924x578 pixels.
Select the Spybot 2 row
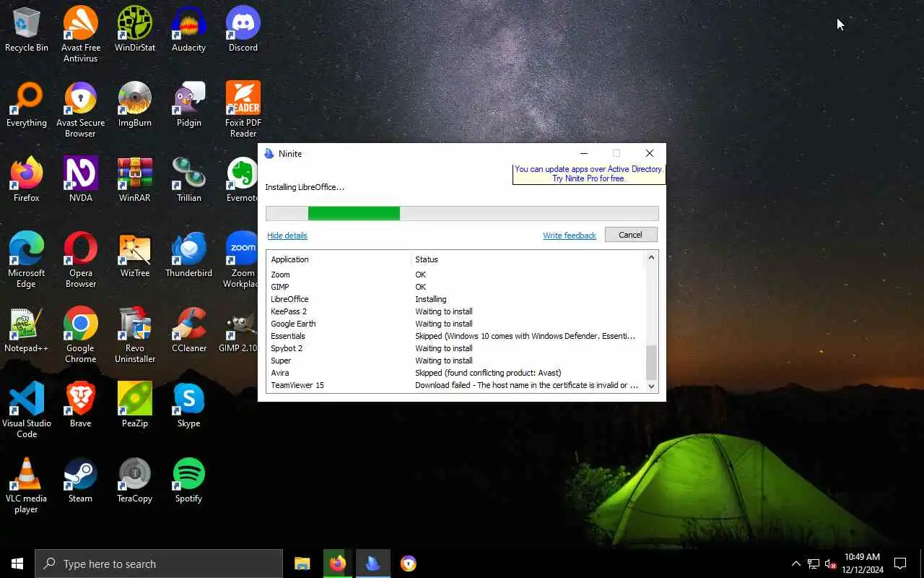[x=455, y=348]
